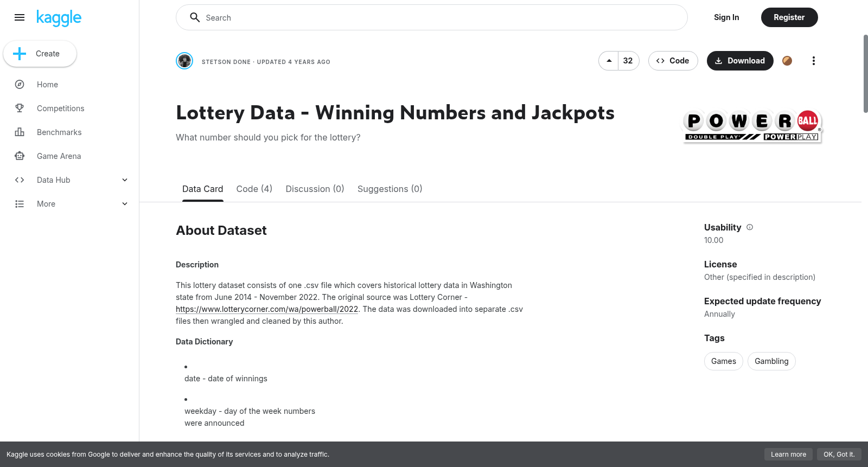Click the dataset title heading
The image size is (868, 467).
click(395, 113)
